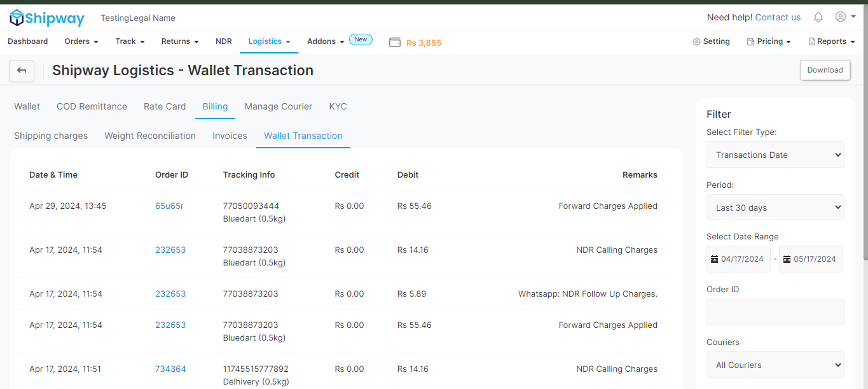Open order ID 65u65r
868x389 pixels.
(169, 206)
